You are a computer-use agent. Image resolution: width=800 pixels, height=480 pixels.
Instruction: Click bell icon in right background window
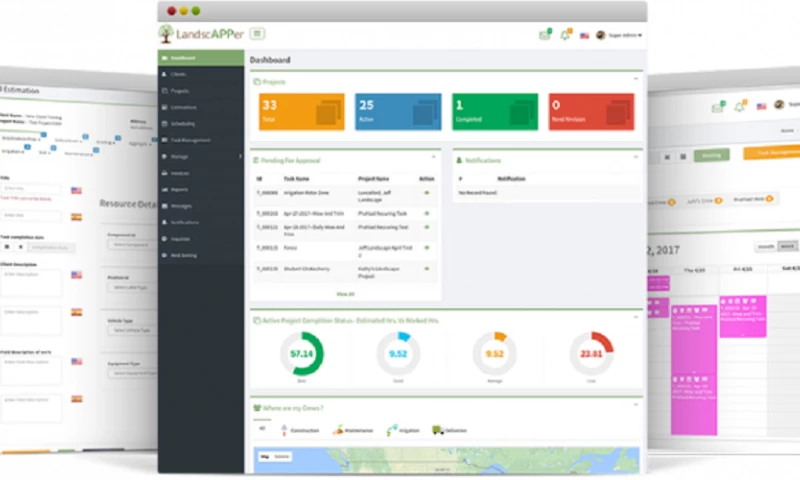click(740, 106)
